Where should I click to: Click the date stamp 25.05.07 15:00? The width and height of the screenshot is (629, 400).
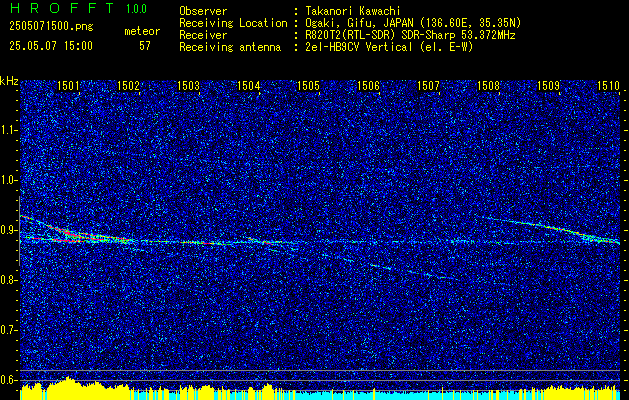click(x=51, y=46)
